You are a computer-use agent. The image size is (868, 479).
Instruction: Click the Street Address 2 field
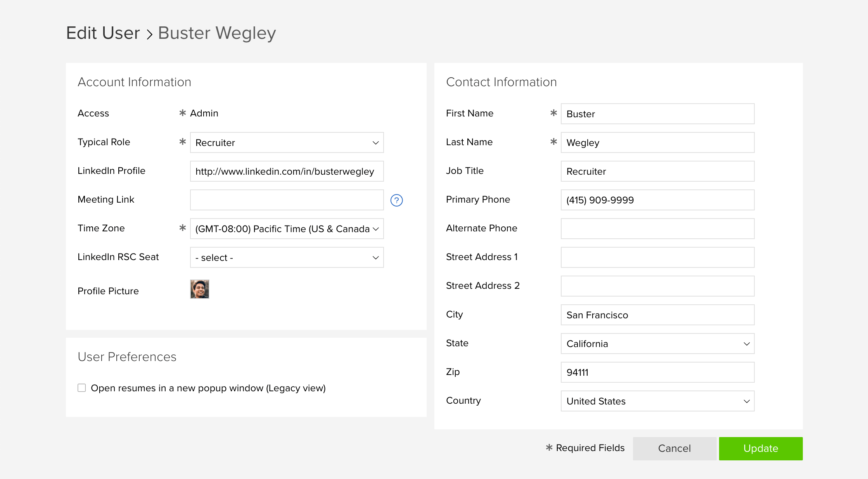(x=657, y=286)
